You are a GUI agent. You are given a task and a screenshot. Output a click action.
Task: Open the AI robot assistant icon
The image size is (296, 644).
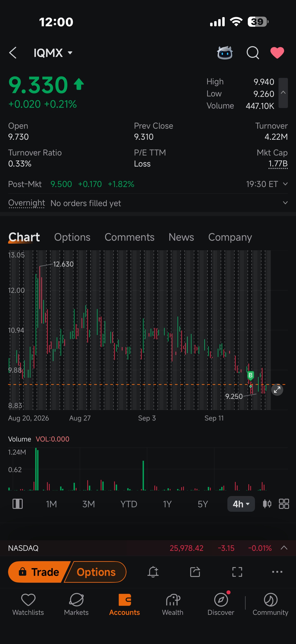225,53
